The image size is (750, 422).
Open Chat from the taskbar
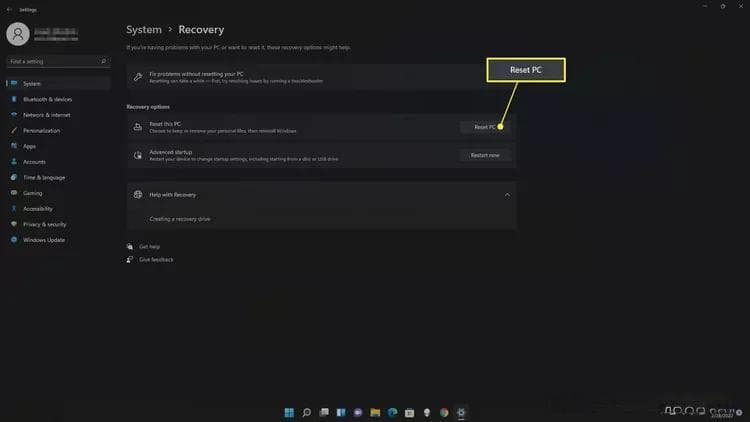point(358,412)
